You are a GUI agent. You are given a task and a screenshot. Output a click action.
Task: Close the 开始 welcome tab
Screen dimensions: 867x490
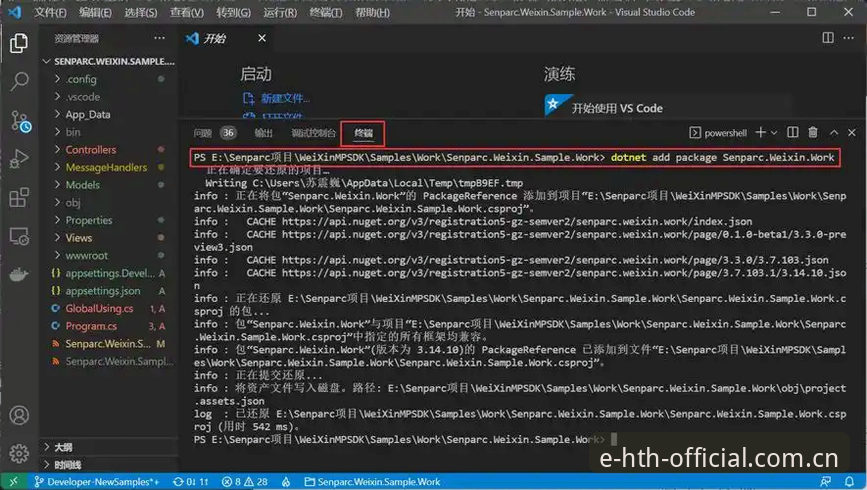pos(262,38)
